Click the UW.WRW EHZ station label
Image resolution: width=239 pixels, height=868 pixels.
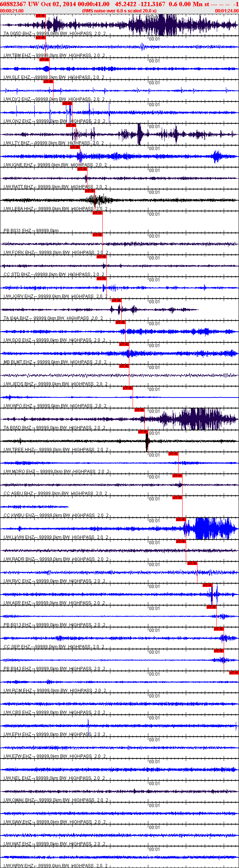click(x=18, y=866)
